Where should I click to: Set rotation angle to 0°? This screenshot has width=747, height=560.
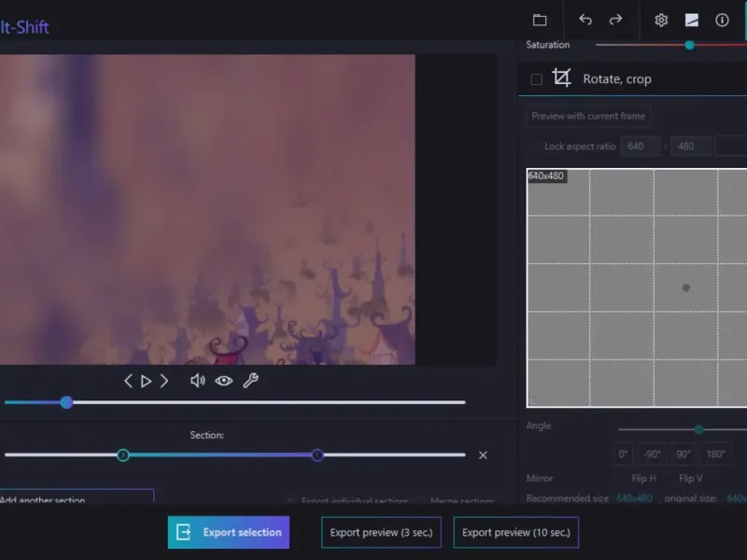(623, 455)
